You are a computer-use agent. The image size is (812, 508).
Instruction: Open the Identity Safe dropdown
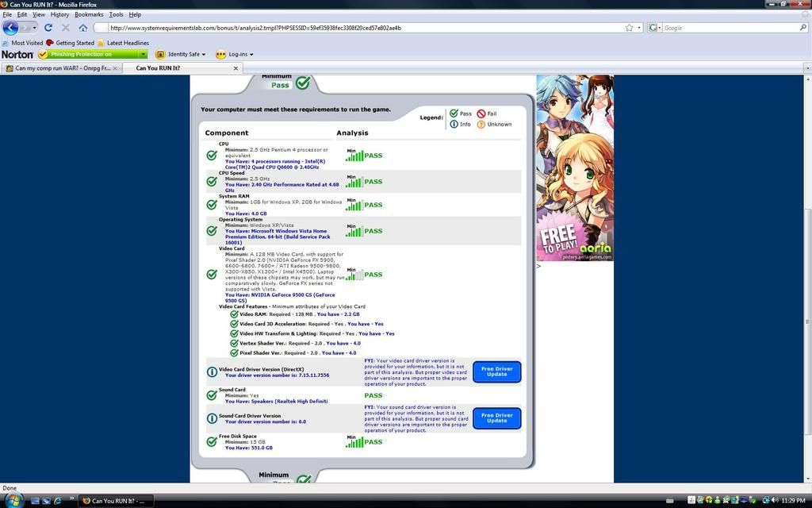pos(204,55)
